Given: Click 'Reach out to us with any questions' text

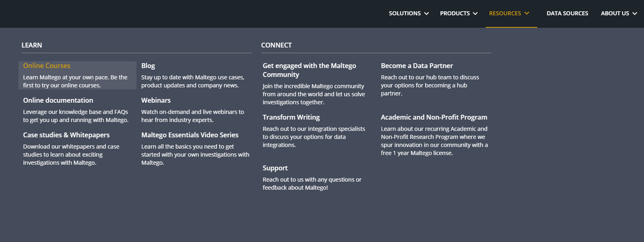Looking at the screenshot, I should [312, 184].
